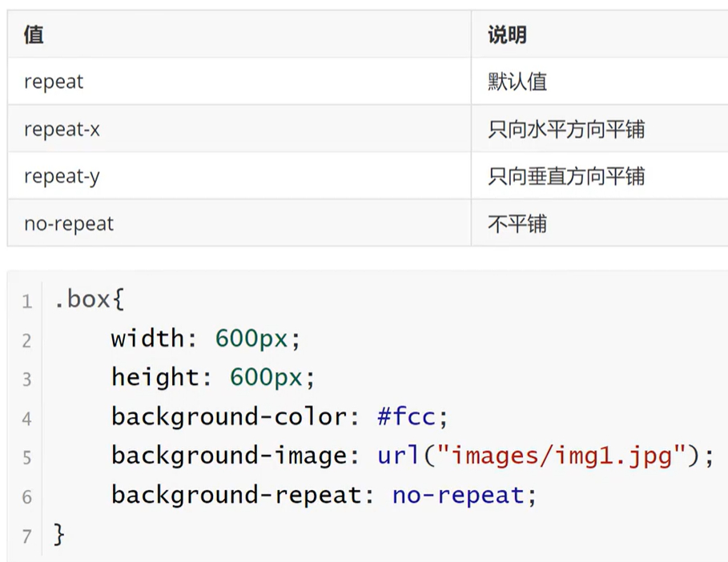Select the "repeat" cell in the first table row
728x562 pixels.
click(x=54, y=82)
